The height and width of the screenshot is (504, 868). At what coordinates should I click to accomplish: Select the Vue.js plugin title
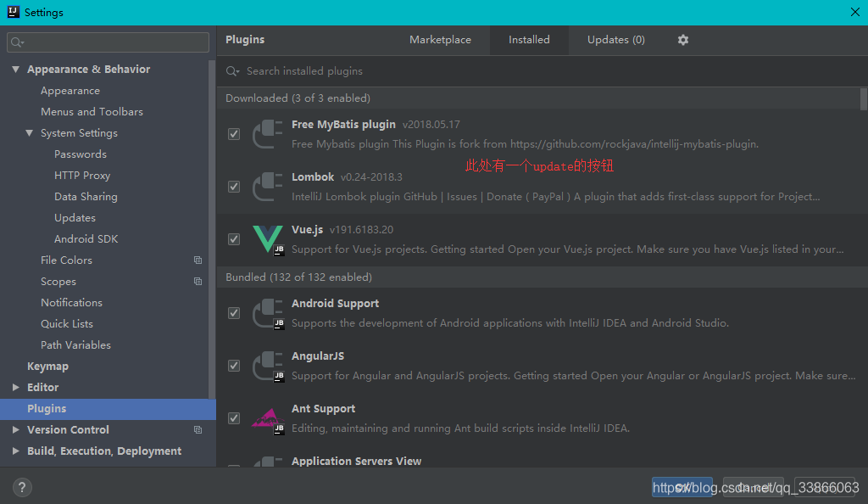pyautogui.click(x=307, y=229)
